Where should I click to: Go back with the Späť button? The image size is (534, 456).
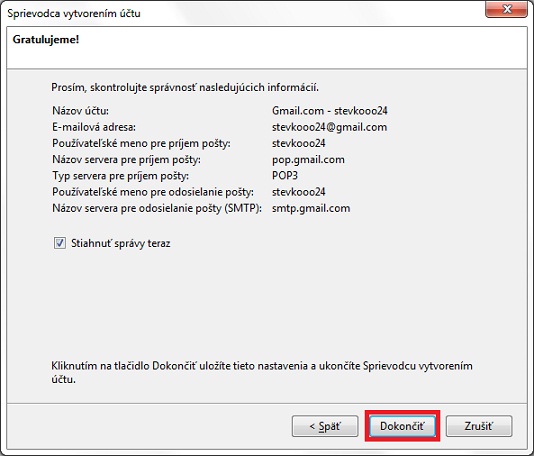325,426
